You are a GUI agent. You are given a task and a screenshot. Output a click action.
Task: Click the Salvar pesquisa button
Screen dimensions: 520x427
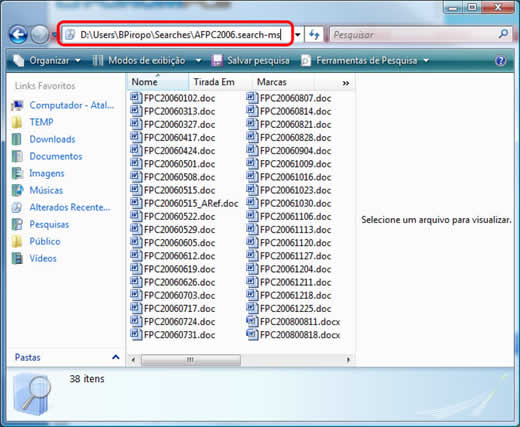point(251,61)
